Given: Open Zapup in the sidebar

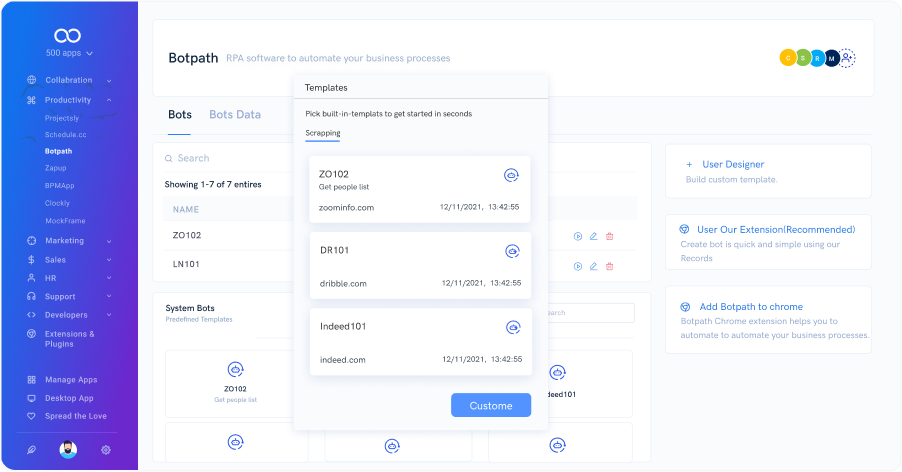Looking at the screenshot, I should tap(56, 168).
